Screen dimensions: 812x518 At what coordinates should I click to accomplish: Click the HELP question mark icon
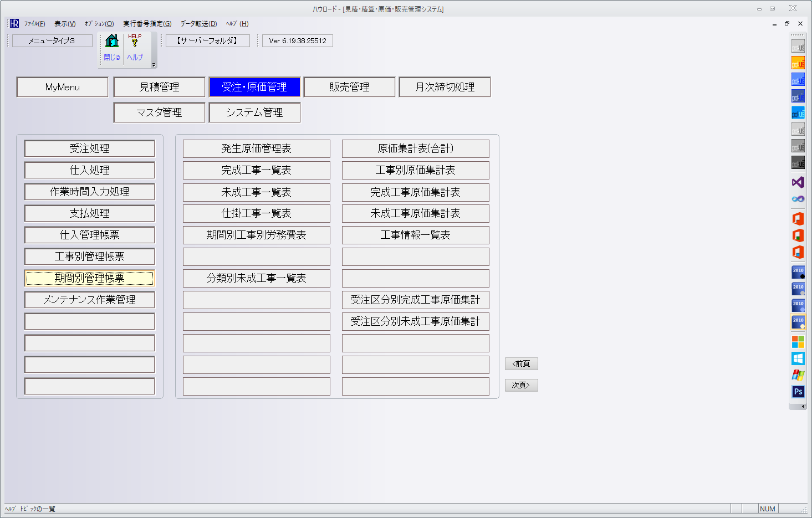pyautogui.click(x=135, y=41)
